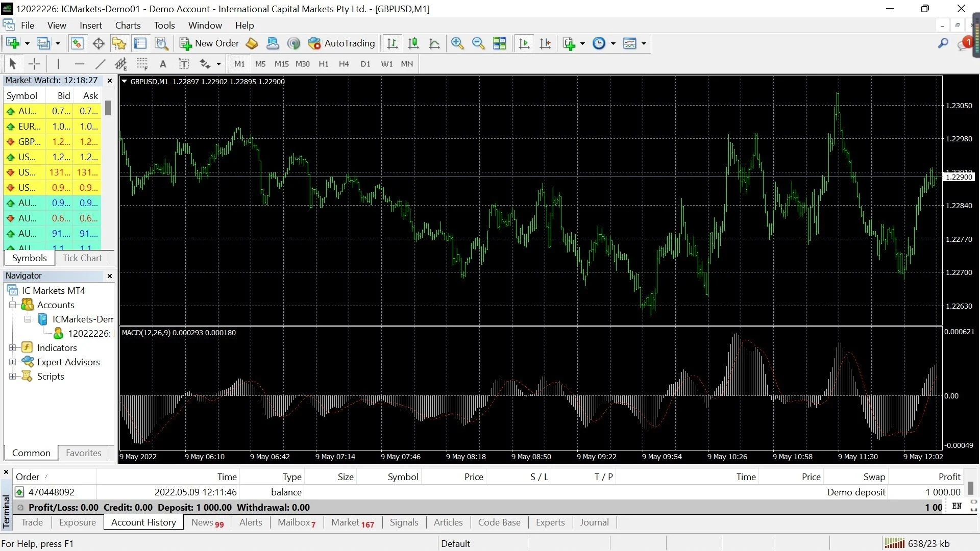Screen dimensions: 980x551
Task: Select the Crosshair tool
Action: click(x=34, y=64)
